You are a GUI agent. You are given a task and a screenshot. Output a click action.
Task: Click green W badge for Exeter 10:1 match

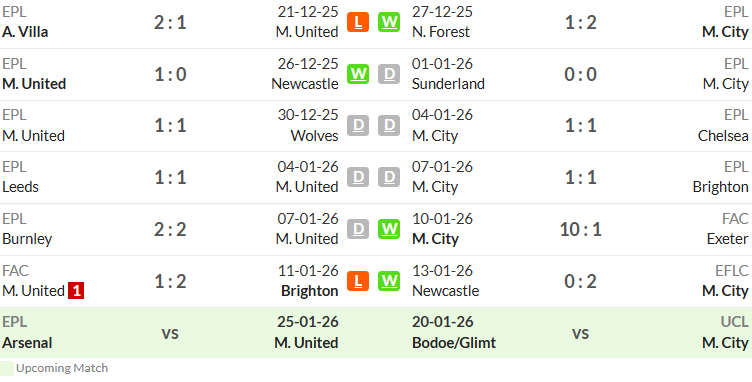(388, 229)
